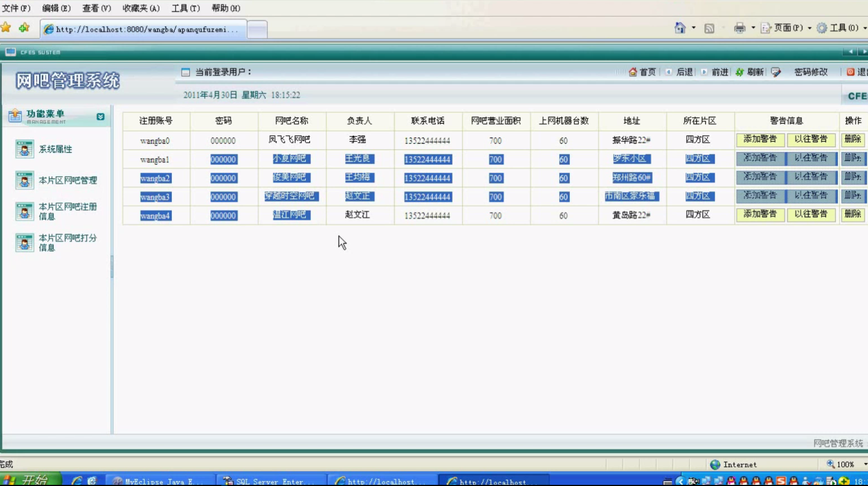Click the IE quick launch icon in taskbar
868x486 pixels.
click(x=77, y=481)
